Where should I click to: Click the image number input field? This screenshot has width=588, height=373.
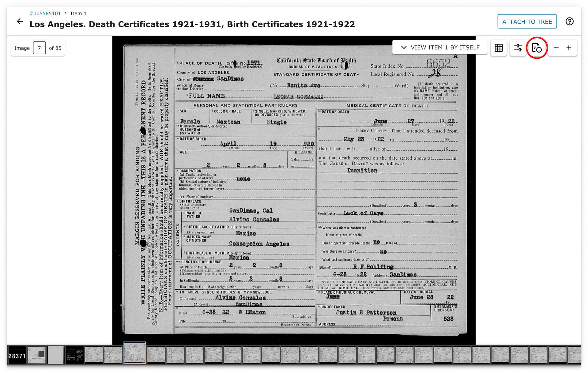[x=39, y=48]
